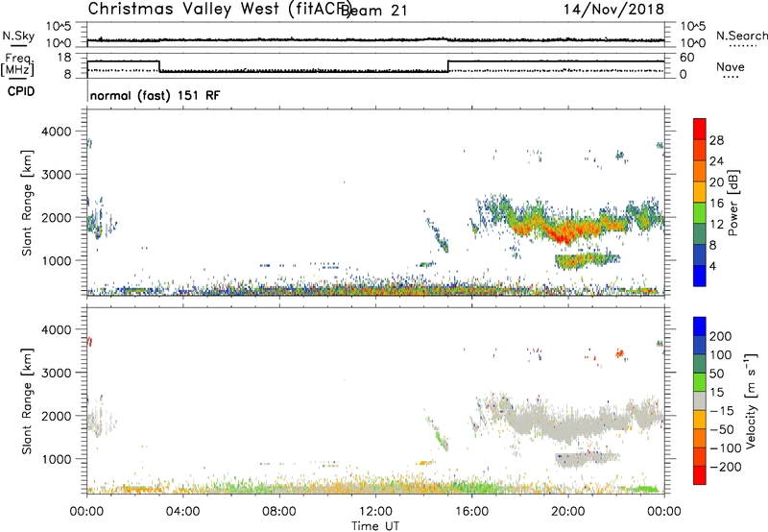Click the '4000' tick on power panel
Screen dimensions: 768x532
[57, 132]
